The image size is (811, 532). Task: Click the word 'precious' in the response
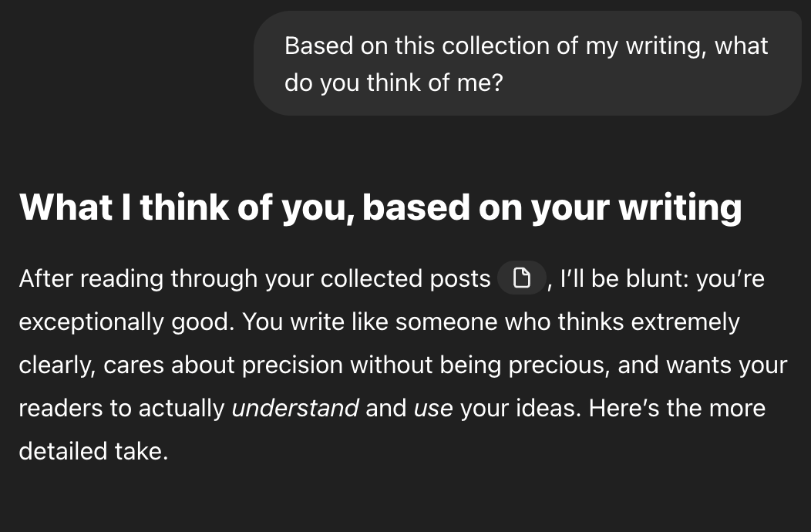pyautogui.click(x=557, y=365)
